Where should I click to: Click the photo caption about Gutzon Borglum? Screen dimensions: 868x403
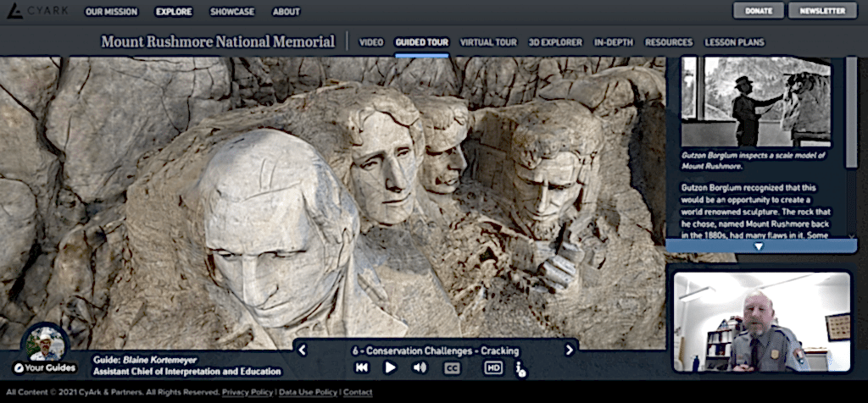point(755,161)
